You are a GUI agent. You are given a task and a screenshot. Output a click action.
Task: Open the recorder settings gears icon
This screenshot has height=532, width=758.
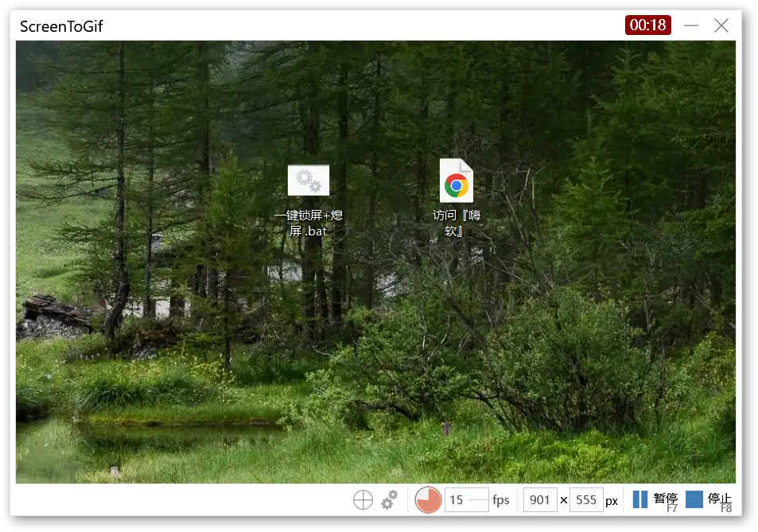coord(389,499)
